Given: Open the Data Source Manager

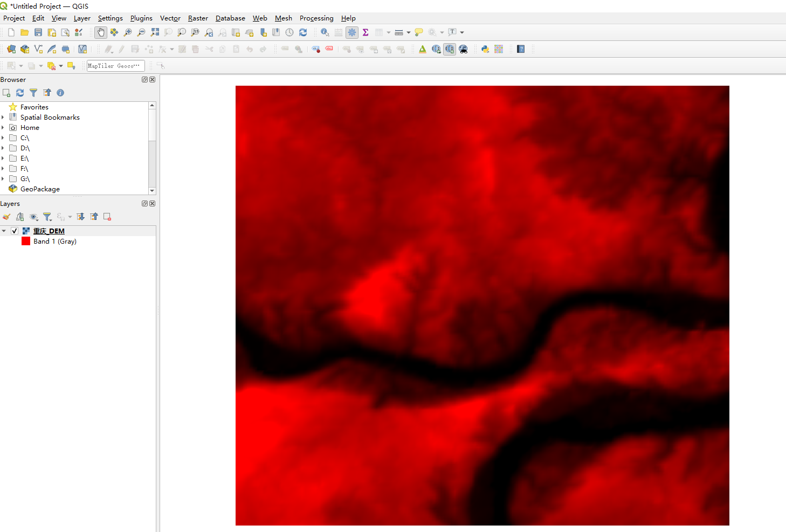Looking at the screenshot, I should [11, 49].
